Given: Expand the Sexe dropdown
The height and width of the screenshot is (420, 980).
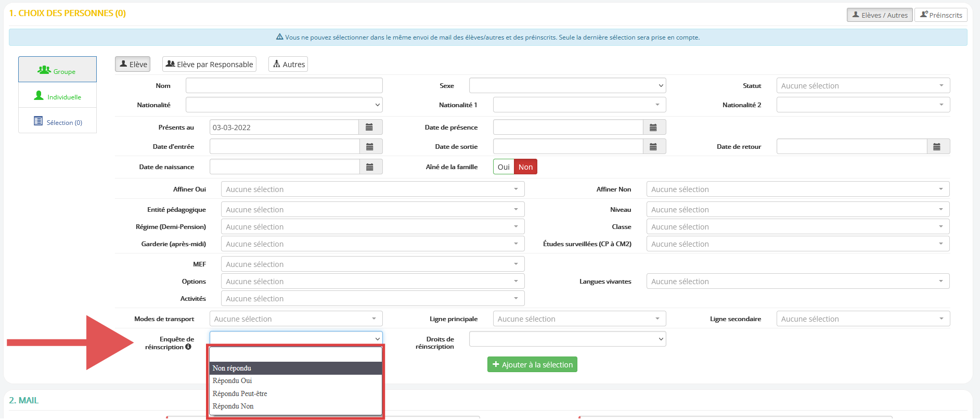Looking at the screenshot, I should pos(567,86).
